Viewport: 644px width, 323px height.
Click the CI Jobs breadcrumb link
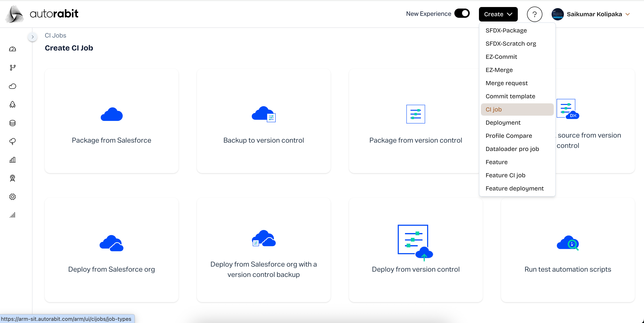pyautogui.click(x=55, y=36)
